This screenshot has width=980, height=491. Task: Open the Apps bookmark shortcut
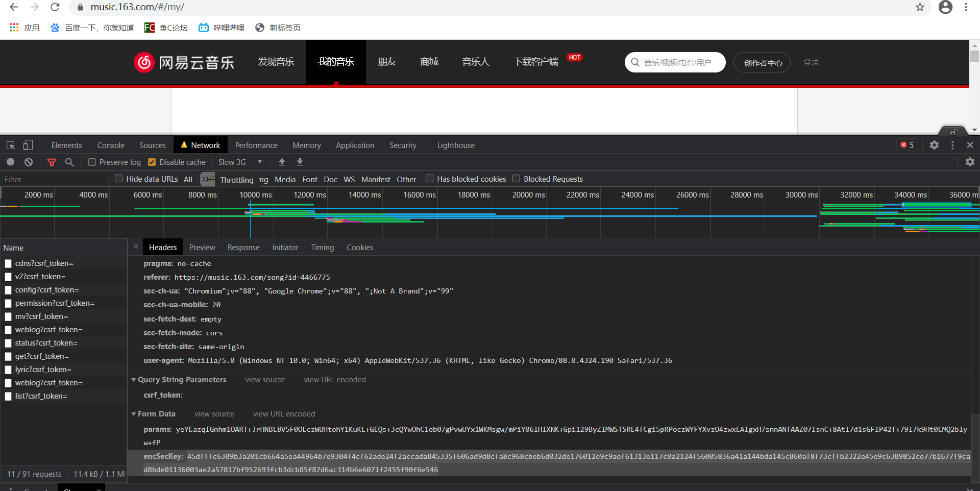[24, 28]
